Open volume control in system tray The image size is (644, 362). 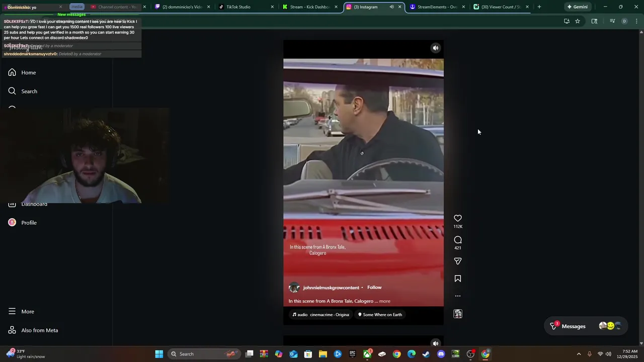coord(608,354)
